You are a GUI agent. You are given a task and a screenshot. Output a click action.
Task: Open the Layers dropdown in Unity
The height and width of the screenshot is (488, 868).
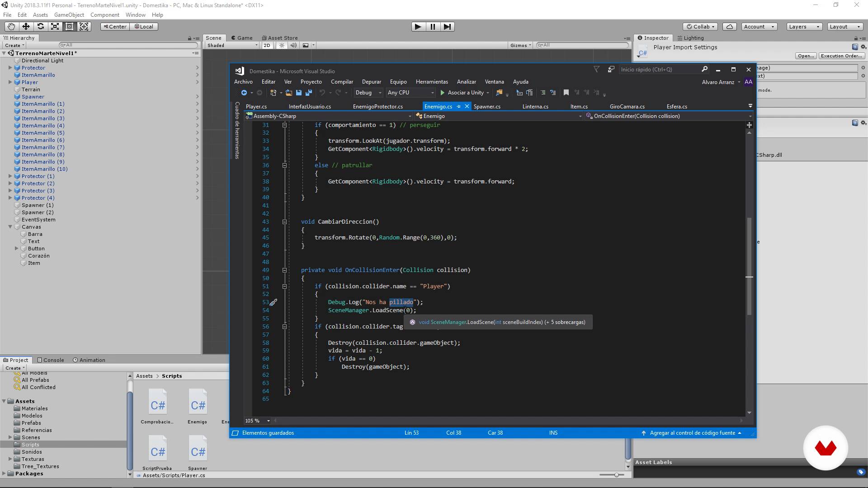coord(804,27)
